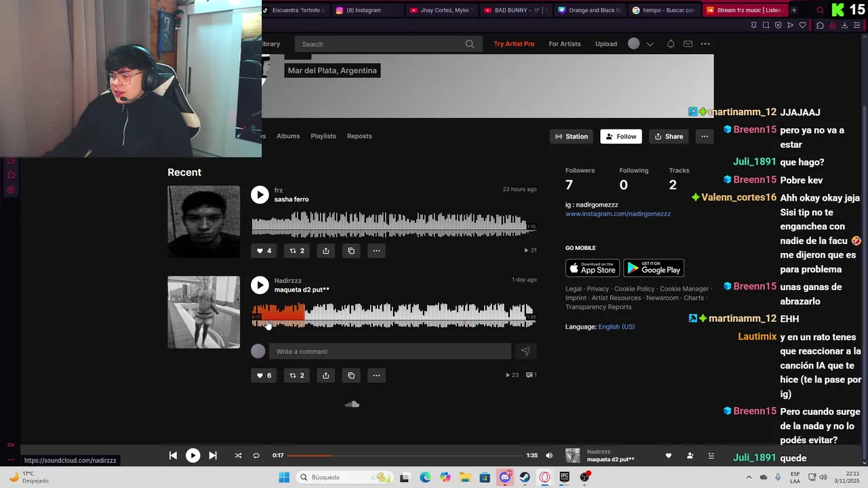
Task: Seek within maqueta d2 put** waveform
Action: tap(393, 316)
